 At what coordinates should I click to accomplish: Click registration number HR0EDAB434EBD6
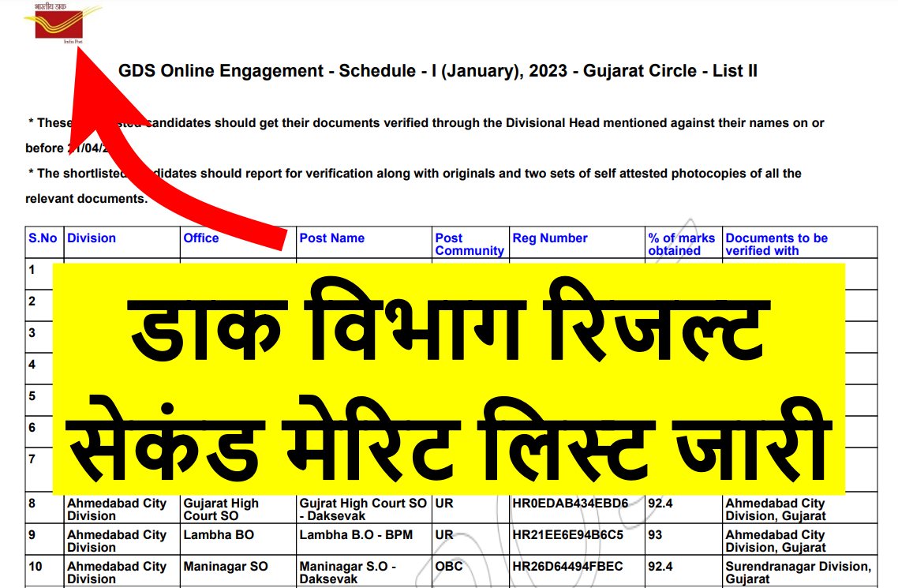(x=571, y=504)
